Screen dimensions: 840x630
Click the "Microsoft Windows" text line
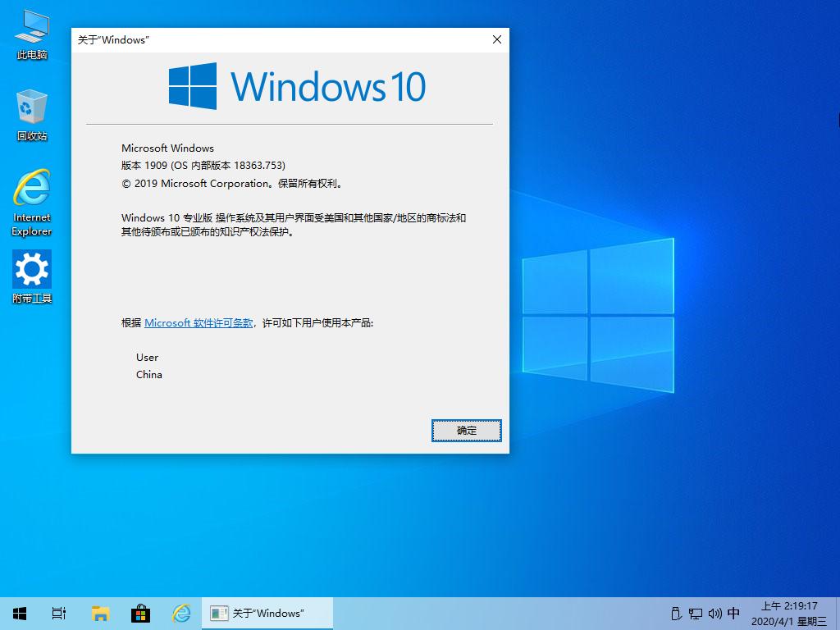coord(167,148)
